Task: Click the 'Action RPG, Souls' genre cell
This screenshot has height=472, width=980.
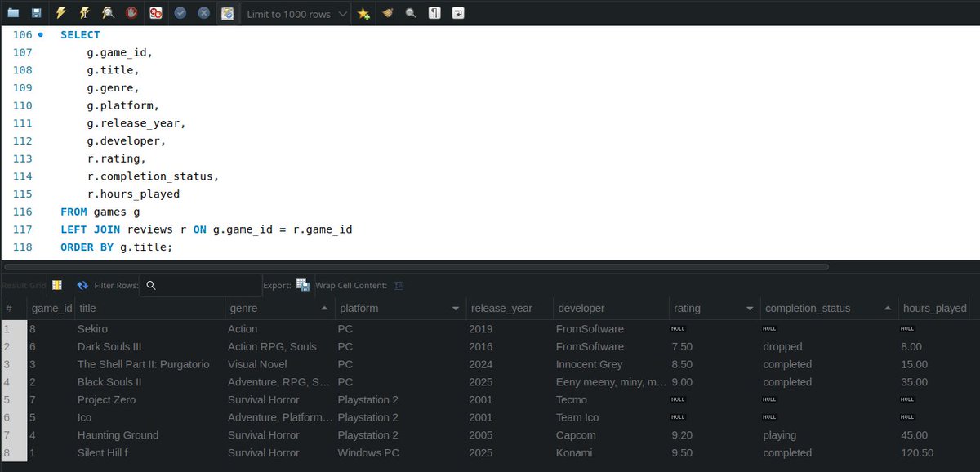Action: pos(279,347)
